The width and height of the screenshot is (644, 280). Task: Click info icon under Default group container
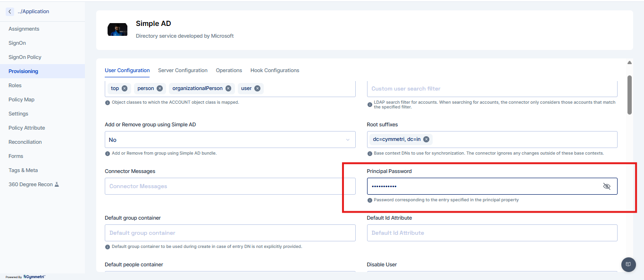tap(108, 247)
